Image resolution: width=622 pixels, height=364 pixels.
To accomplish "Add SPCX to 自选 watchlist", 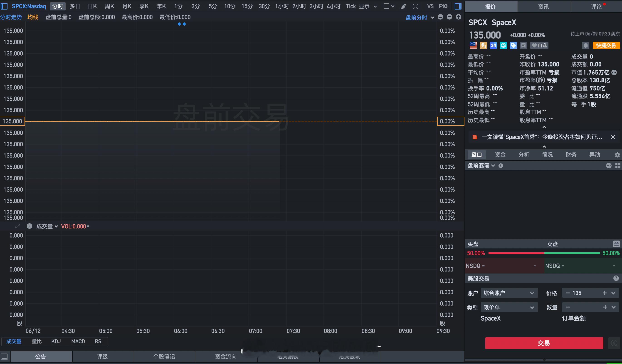I will (539, 45).
